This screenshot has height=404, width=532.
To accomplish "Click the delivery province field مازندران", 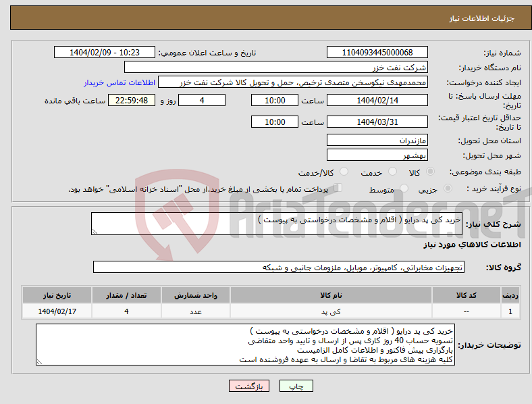I will point(377,140).
